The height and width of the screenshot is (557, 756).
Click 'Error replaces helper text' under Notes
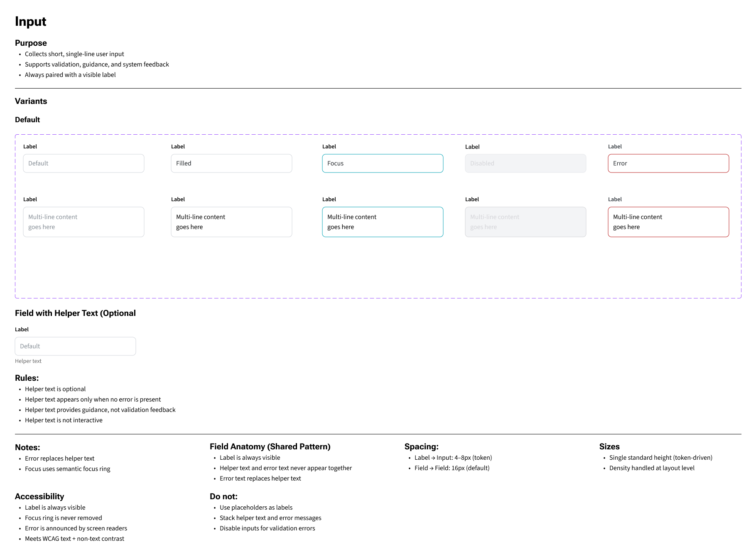point(59,458)
